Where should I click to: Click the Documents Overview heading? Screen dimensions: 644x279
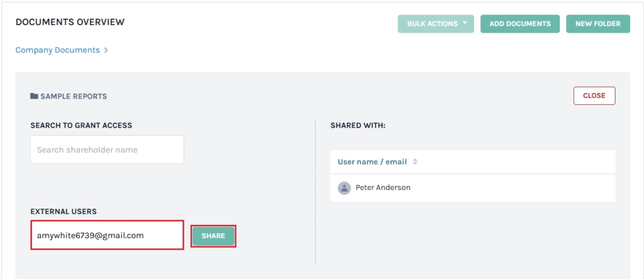coord(70,23)
